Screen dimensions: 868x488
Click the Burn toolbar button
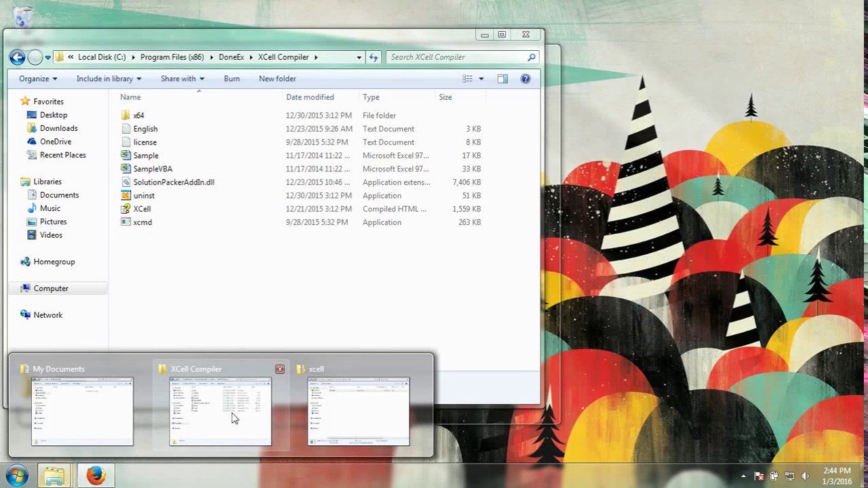(231, 79)
